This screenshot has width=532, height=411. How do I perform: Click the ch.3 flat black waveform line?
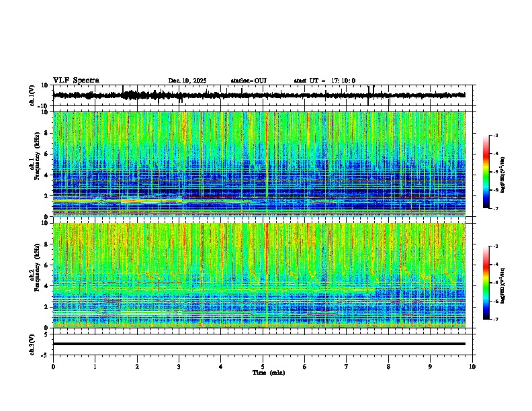tap(259, 344)
